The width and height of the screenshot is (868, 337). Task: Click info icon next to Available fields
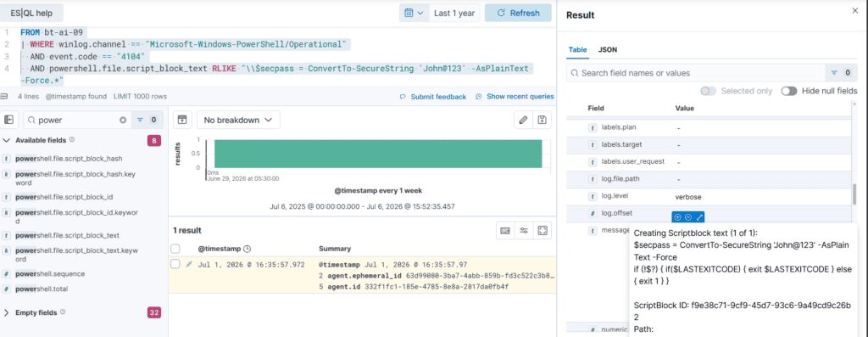tap(72, 140)
